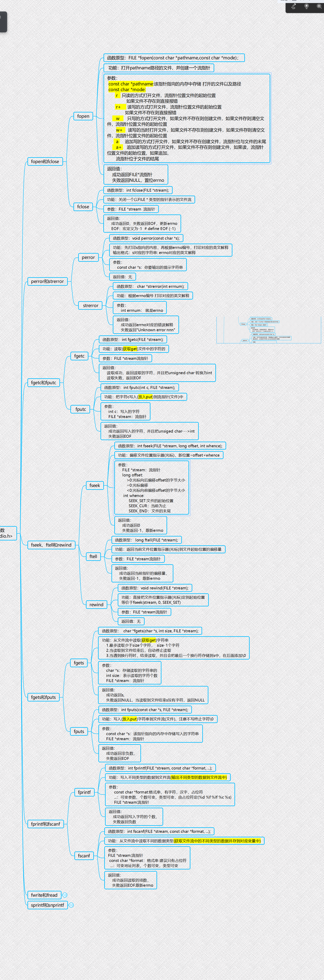Viewport: 324px width, 980px height.
Task: Click the fprintf prototype node
Action: [160, 768]
